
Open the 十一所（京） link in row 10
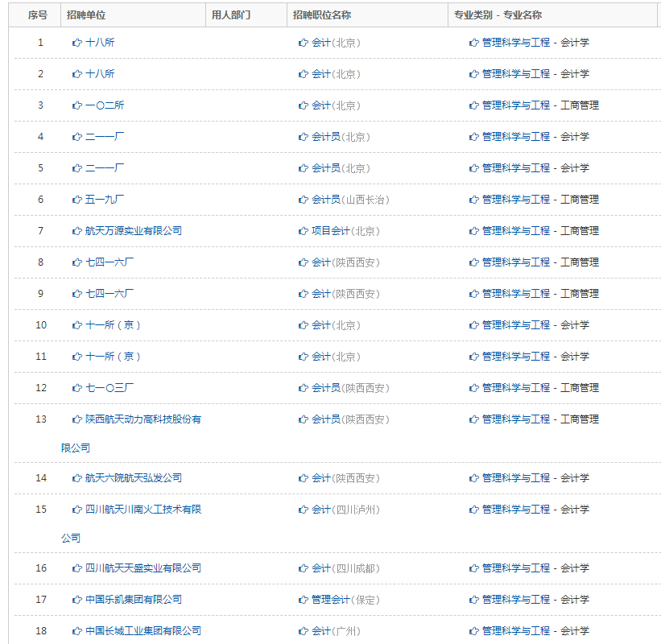point(113,325)
